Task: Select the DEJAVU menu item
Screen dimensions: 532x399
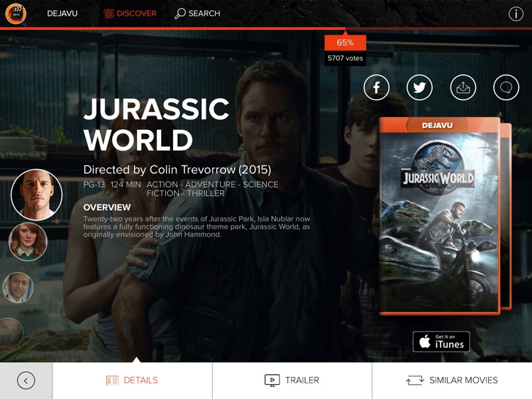Action: point(62,13)
